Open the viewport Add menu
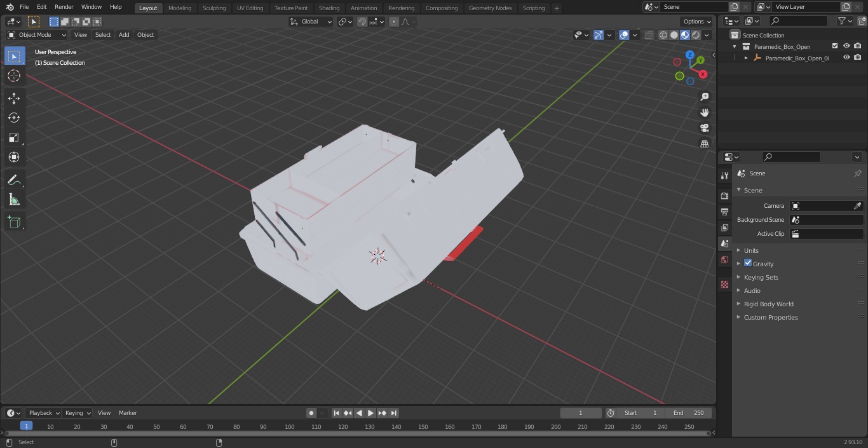This screenshot has width=868, height=448. (x=124, y=35)
